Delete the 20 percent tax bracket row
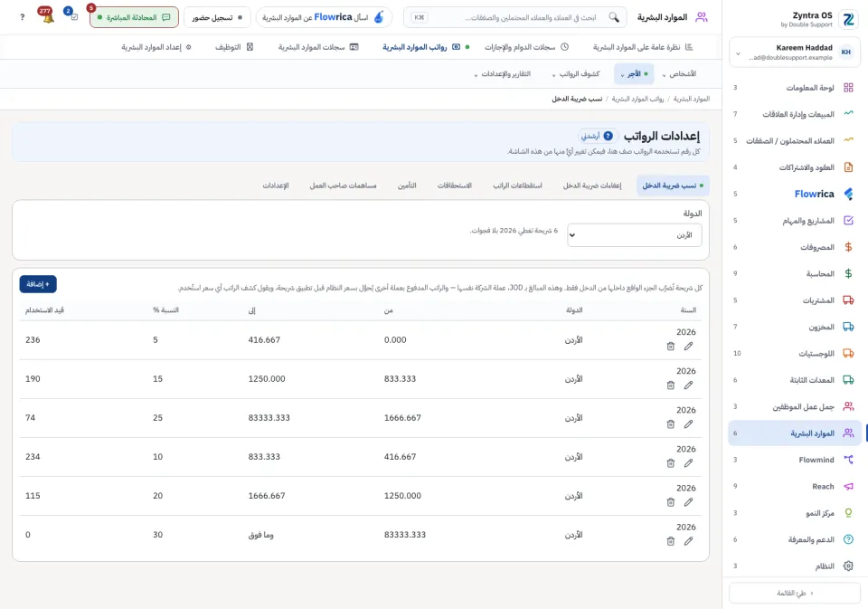 [x=670, y=502]
